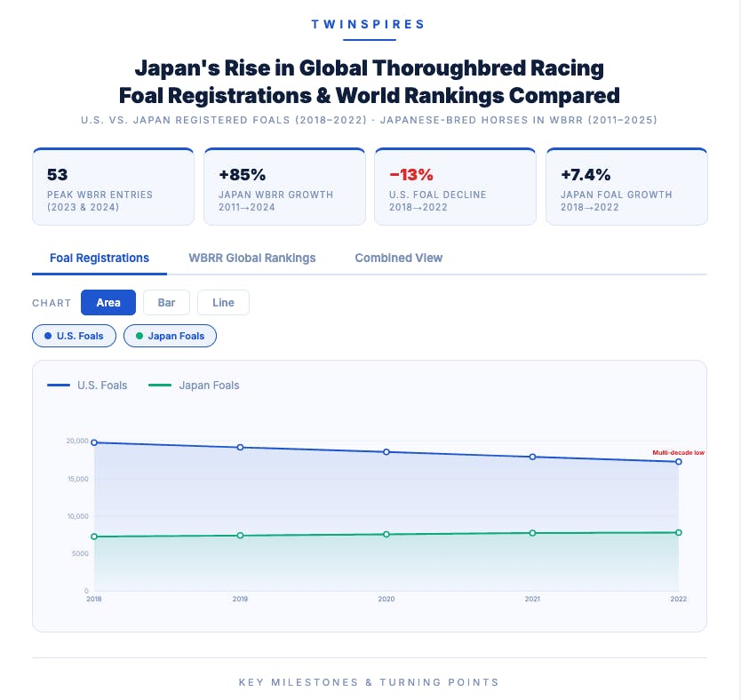741x700 pixels.
Task: Click the 2020 U.S. Foals data point
Action: (x=386, y=452)
